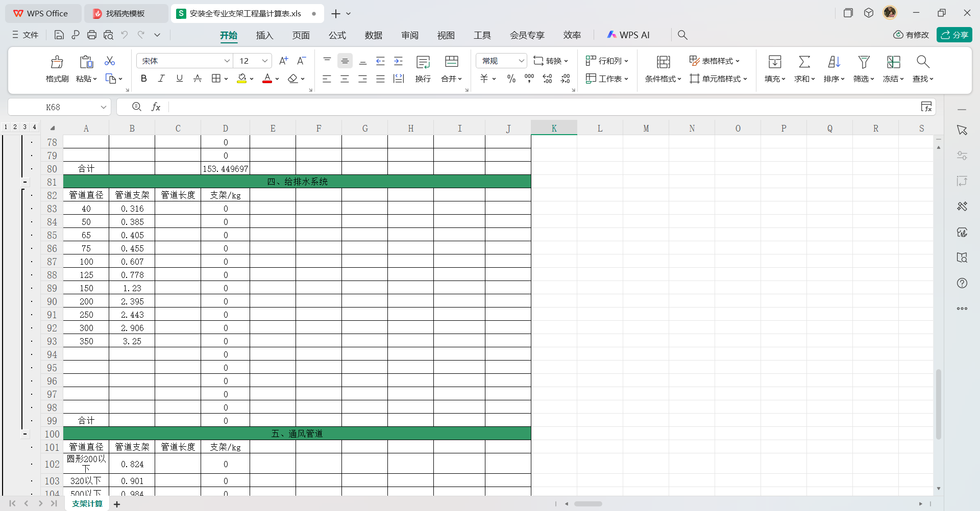Click the increase indent icon

pyautogui.click(x=399, y=61)
